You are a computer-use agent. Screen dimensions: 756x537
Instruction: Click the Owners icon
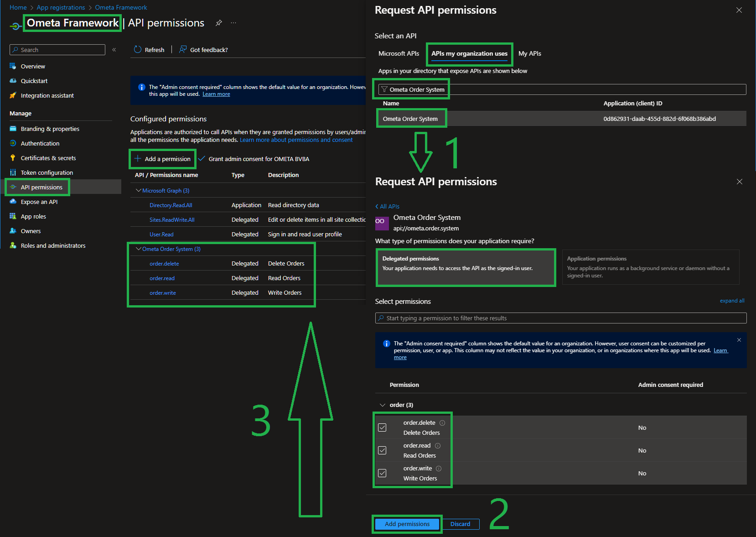13,231
